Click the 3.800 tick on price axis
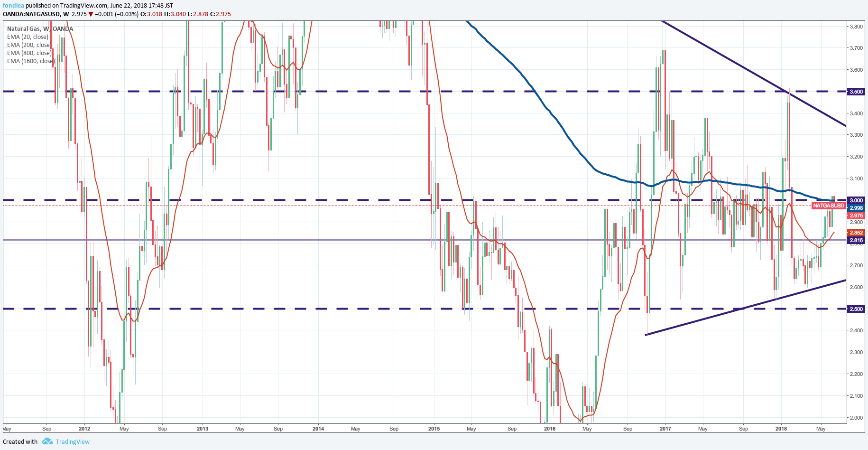868x450 pixels. tap(856, 27)
